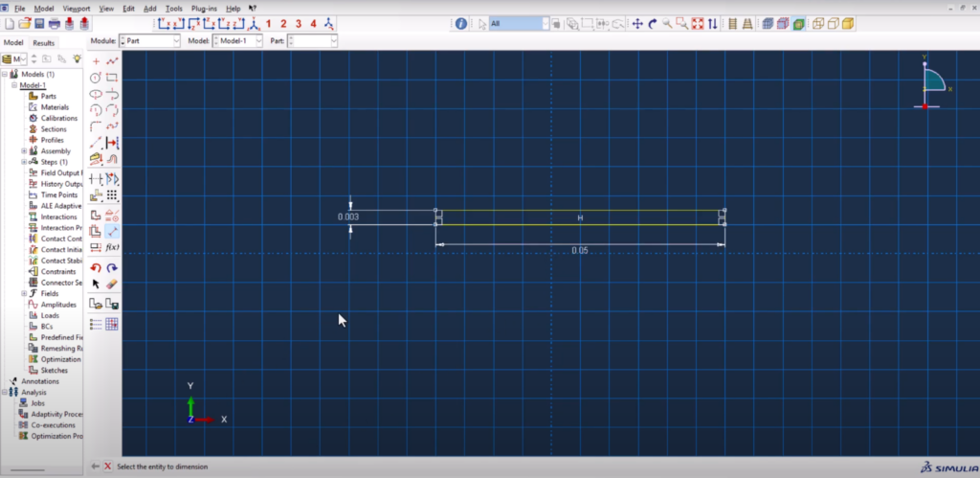
Task: Click the Save Sketch As icon
Action: click(x=113, y=304)
